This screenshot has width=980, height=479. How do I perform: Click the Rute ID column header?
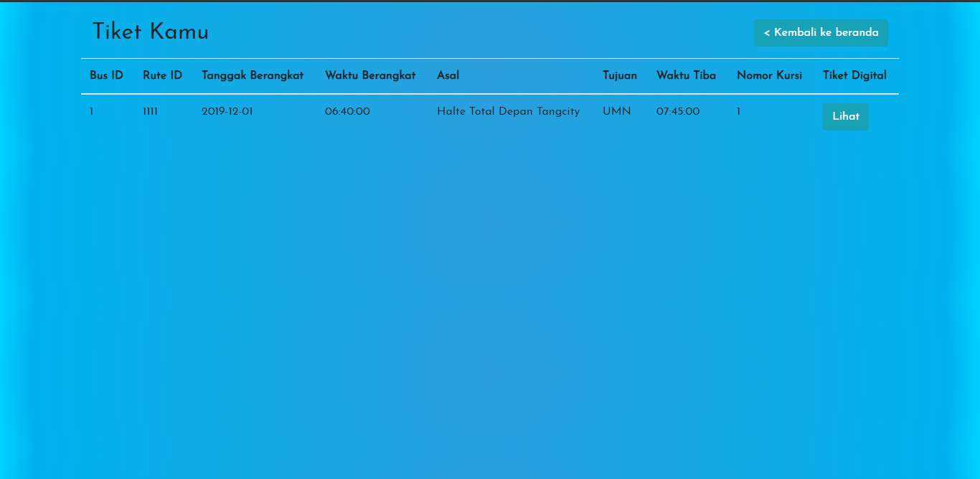click(x=162, y=75)
